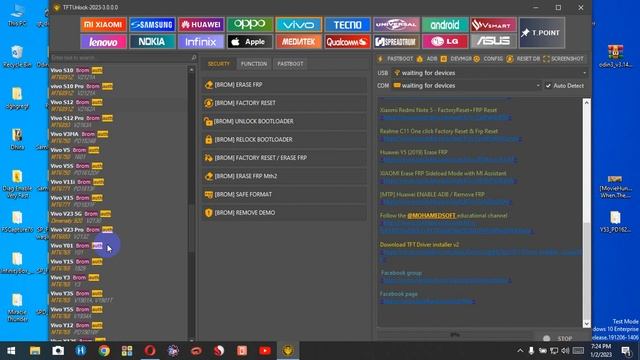640x360 pixels.
Task: Select the Nokia brand logo
Action: pos(152,42)
